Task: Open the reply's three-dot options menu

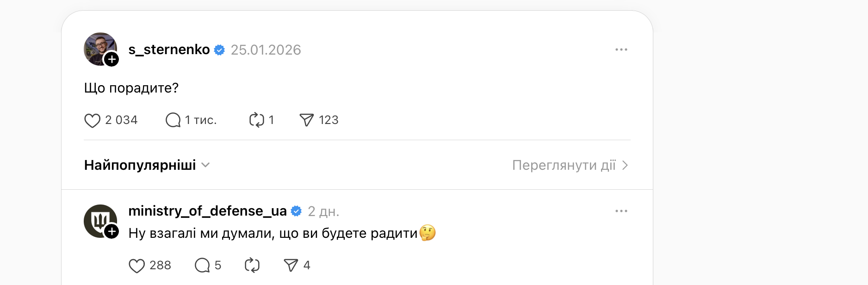Action: click(x=620, y=211)
